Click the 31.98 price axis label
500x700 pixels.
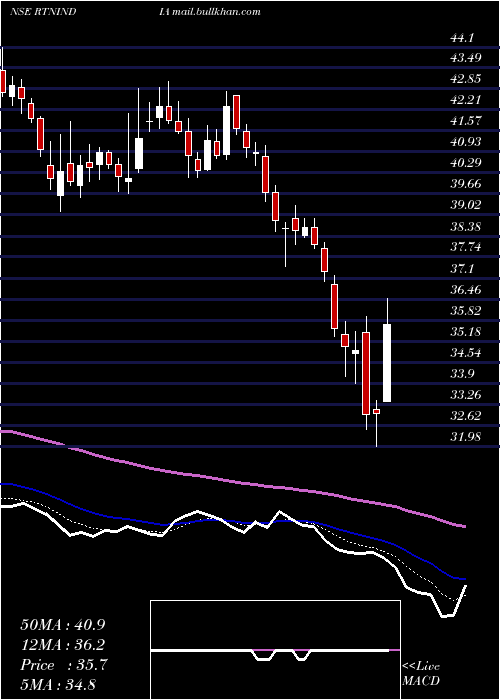click(465, 438)
